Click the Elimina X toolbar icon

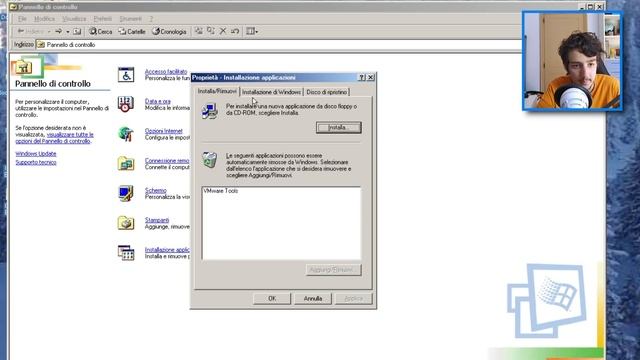click(223, 31)
